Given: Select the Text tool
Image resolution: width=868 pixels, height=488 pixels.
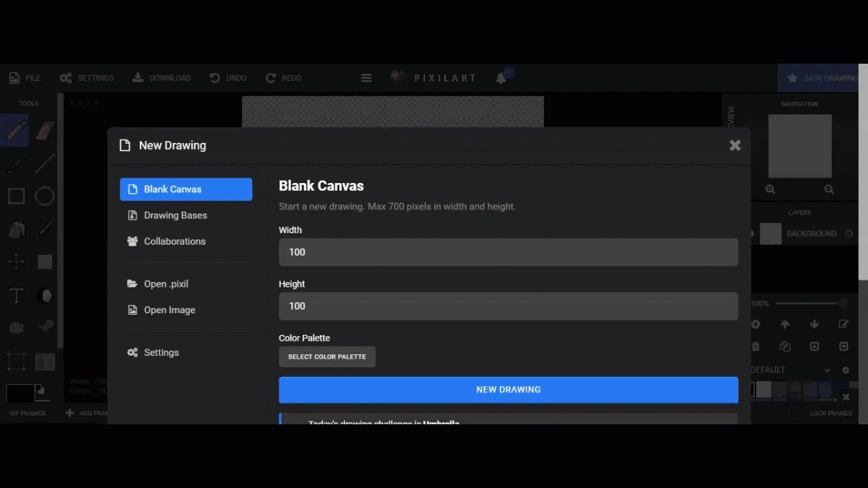Looking at the screenshot, I should point(16,295).
